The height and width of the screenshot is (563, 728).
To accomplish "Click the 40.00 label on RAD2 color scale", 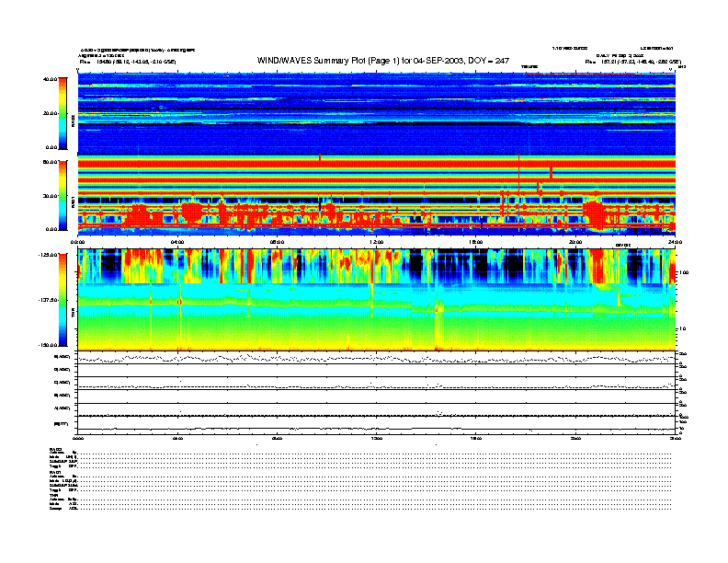I will click(50, 79).
